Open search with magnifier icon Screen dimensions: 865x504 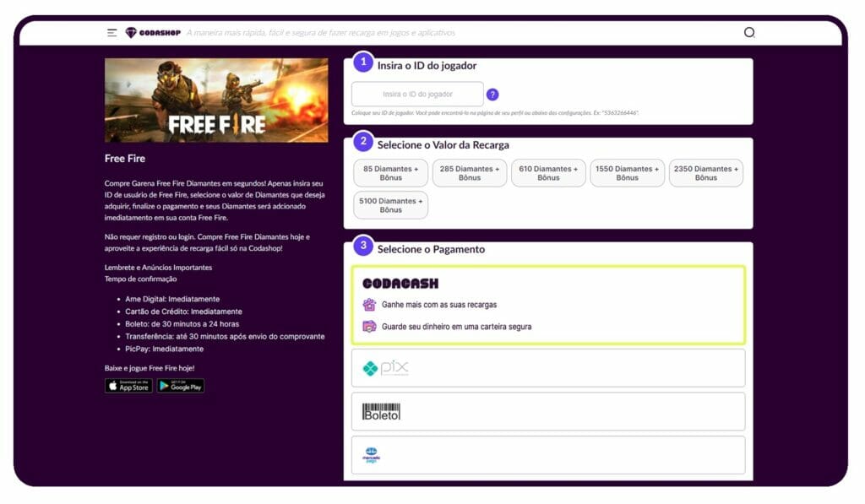748,33
